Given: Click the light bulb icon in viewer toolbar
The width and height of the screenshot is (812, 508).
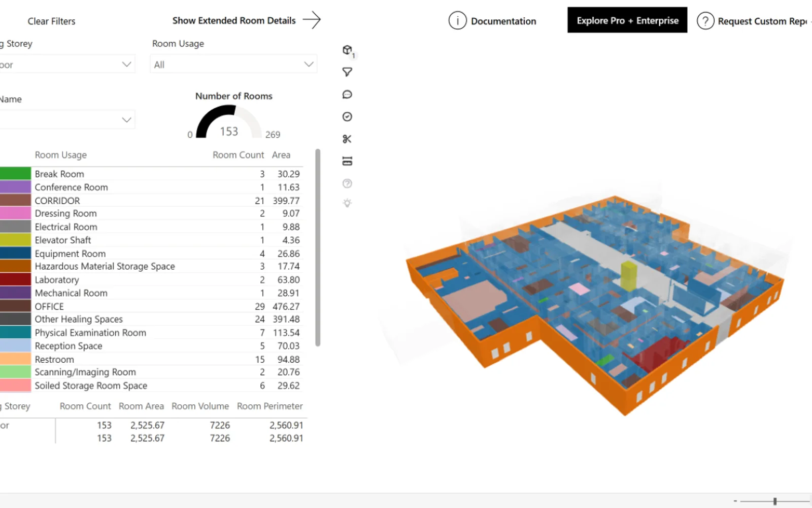Looking at the screenshot, I should tap(347, 203).
